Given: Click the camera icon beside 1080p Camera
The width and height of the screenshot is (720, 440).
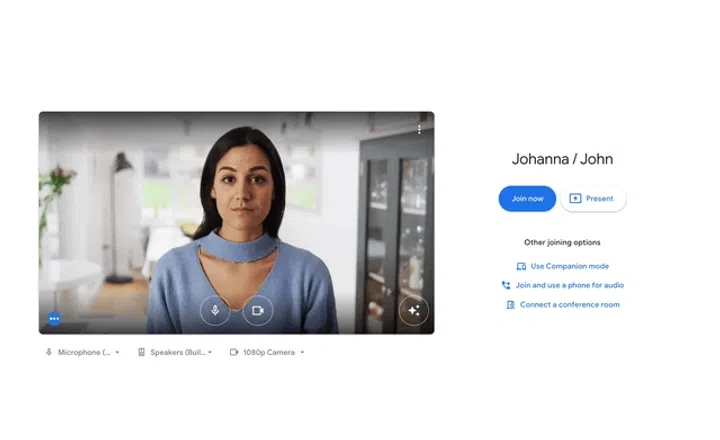Looking at the screenshot, I should point(234,352).
